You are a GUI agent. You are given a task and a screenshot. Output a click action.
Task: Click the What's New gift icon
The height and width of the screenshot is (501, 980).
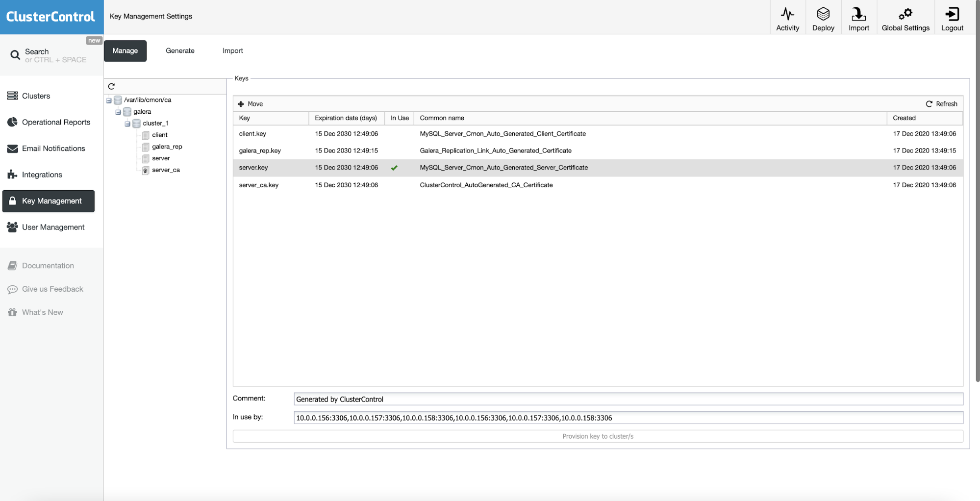pyautogui.click(x=12, y=312)
